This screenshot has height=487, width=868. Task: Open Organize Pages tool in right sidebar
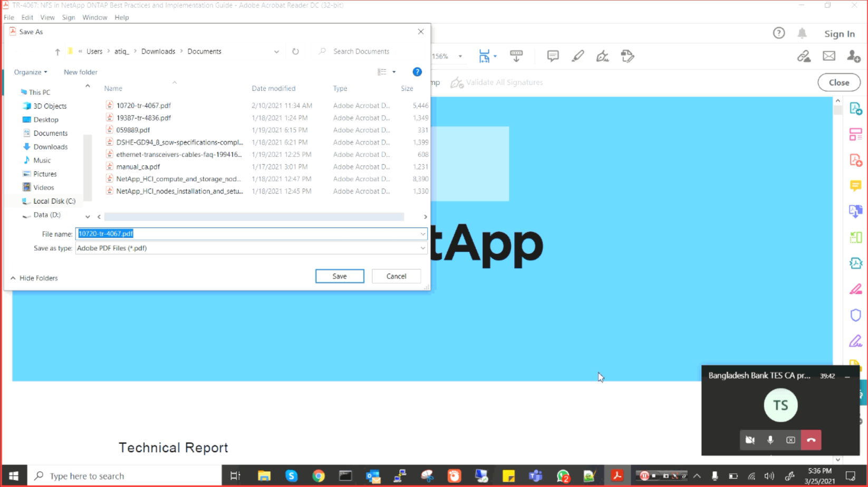pos(856,237)
